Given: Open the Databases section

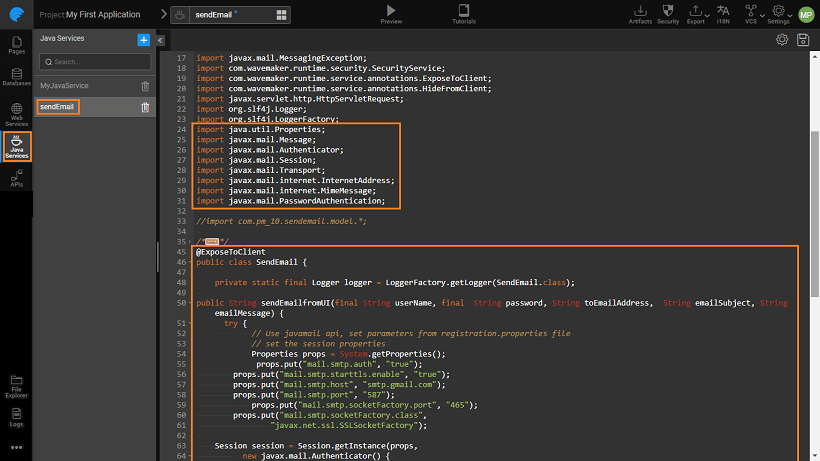Looking at the screenshot, I should click(x=16, y=79).
